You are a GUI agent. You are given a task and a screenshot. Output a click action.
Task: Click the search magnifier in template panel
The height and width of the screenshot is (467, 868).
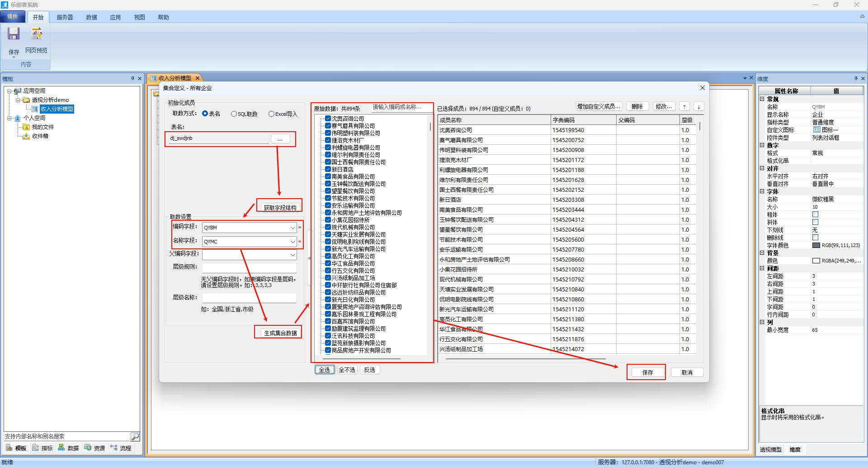pos(135,436)
